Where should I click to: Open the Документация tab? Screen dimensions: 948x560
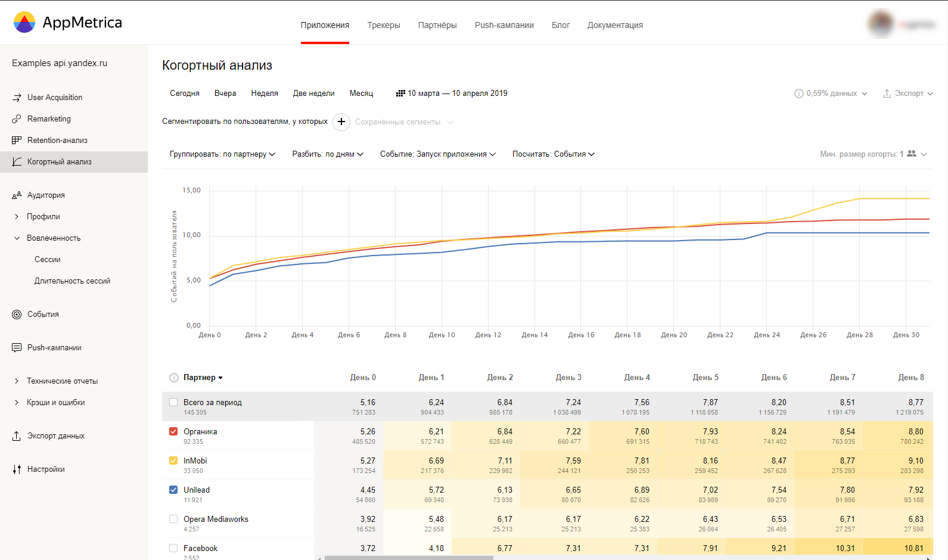point(615,26)
